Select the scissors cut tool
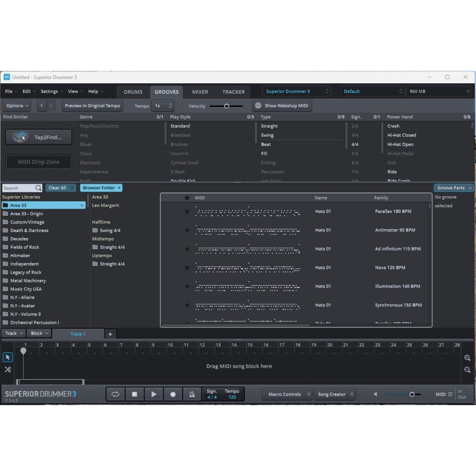Image resolution: width=476 pixels, height=476 pixels. pos(8,370)
